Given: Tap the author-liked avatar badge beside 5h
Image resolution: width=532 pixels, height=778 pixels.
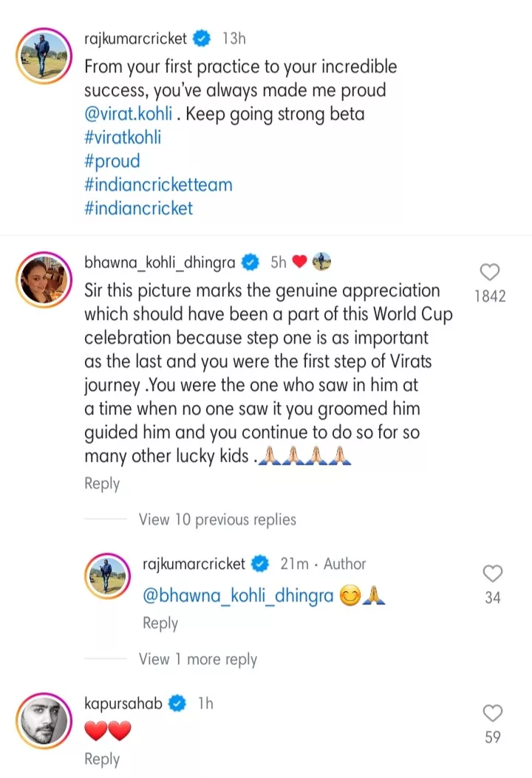Looking at the screenshot, I should click(x=321, y=262).
